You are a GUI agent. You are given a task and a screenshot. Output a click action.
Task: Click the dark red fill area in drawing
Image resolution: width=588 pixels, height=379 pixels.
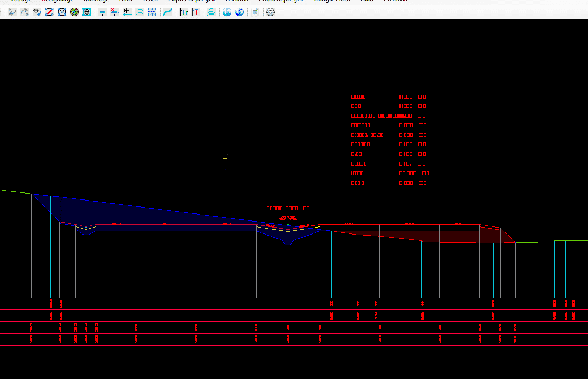coord(458,237)
